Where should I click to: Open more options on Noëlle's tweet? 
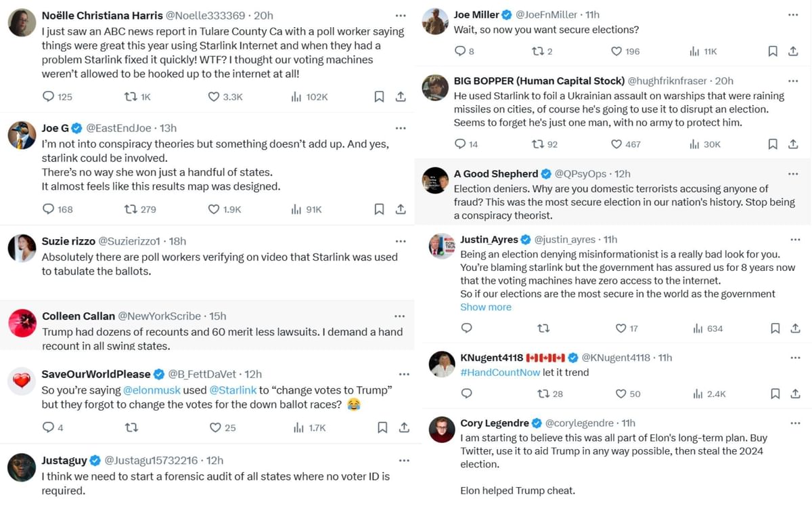(x=401, y=14)
